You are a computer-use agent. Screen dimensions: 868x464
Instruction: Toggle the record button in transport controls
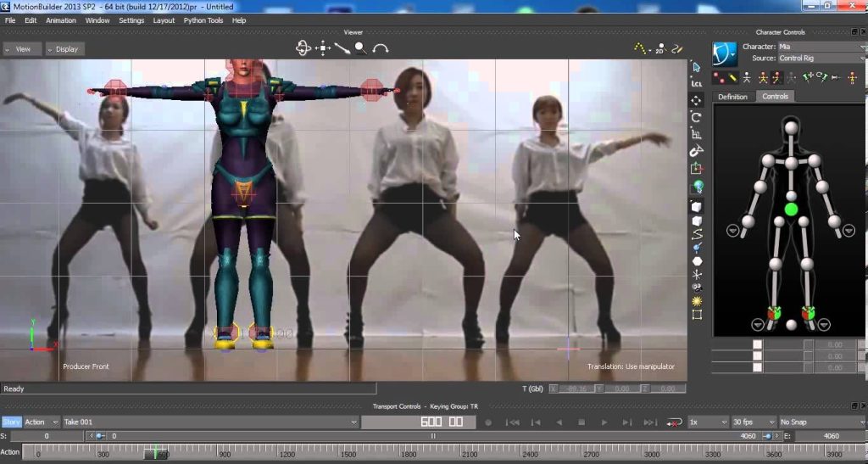pos(487,422)
